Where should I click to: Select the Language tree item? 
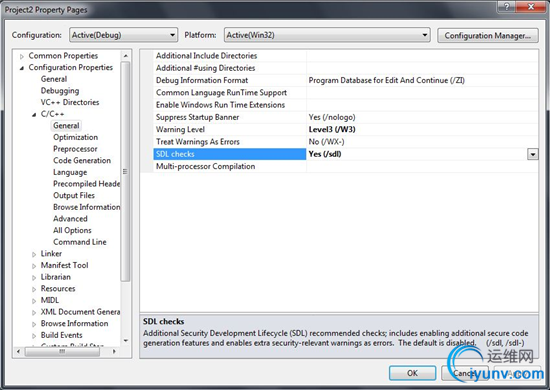click(x=70, y=172)
